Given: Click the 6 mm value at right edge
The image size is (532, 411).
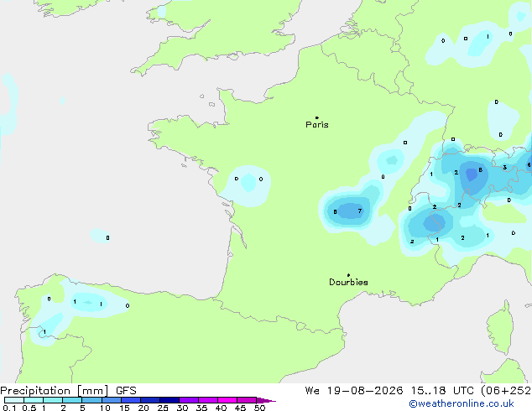Looking at the screenshot, I should pos(529,165).
